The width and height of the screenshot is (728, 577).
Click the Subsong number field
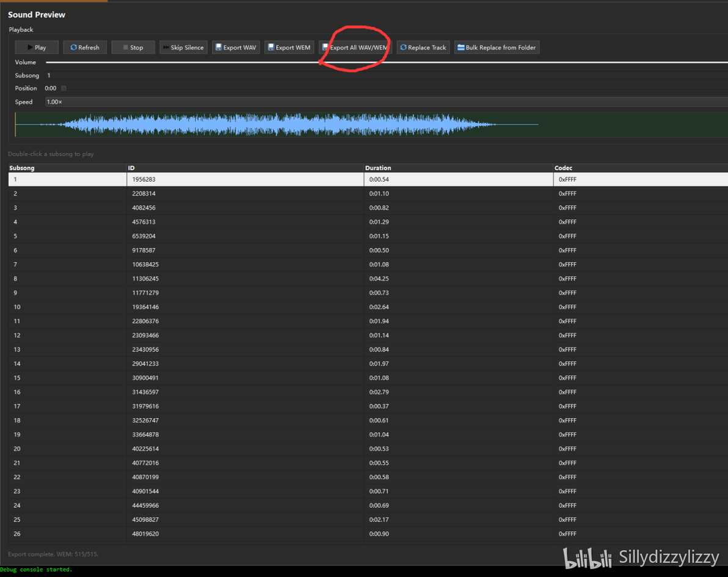pos(386,75)
